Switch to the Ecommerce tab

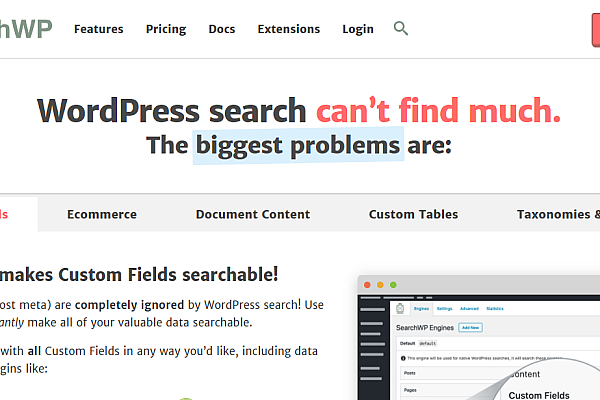(102, 214)
